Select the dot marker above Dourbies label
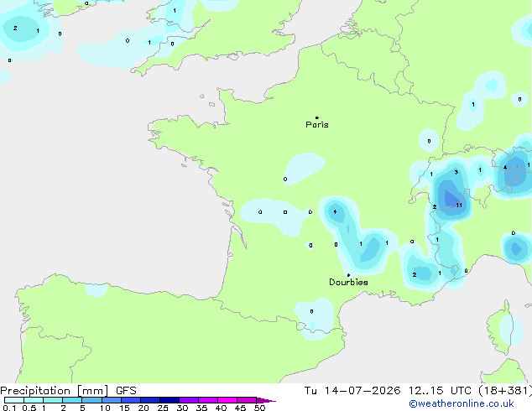The height and width of the screenshot is (411, 532). tap(348, 275)
